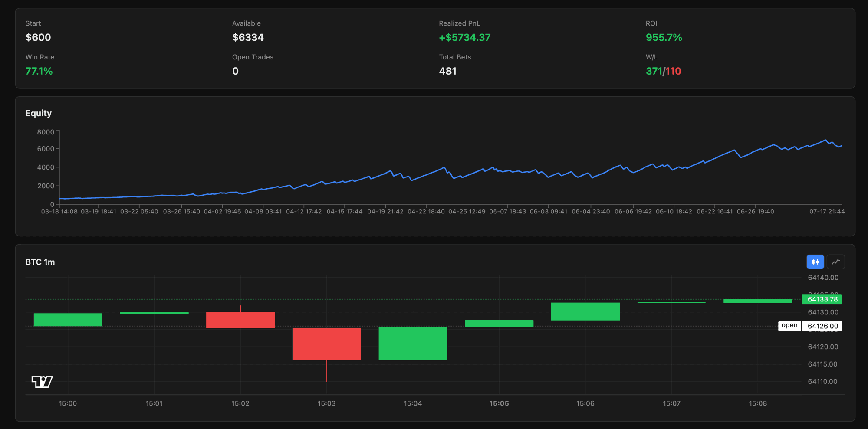Click the 64140.00 price axis label
Screen dimensions: 868x429
[823, 278]
